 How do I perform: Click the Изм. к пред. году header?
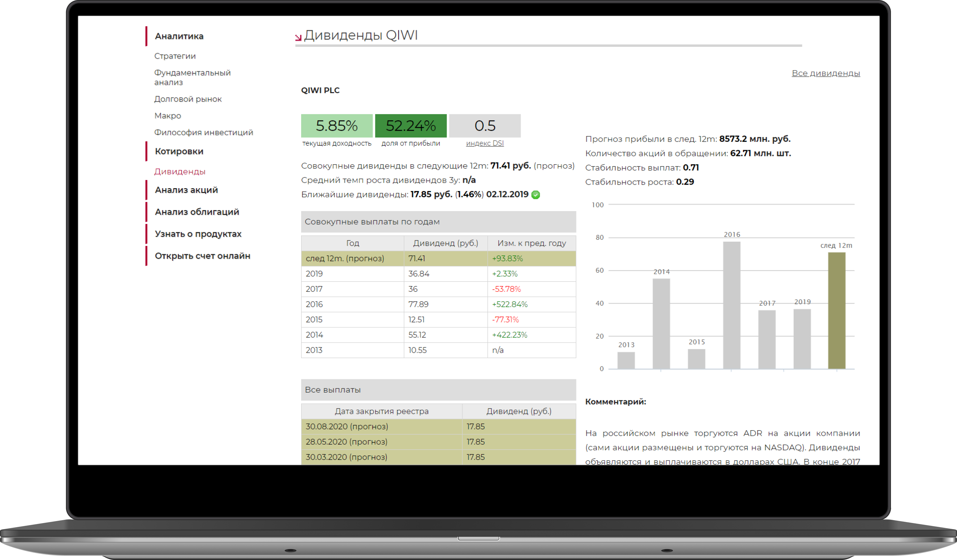[x=532, y=243]
